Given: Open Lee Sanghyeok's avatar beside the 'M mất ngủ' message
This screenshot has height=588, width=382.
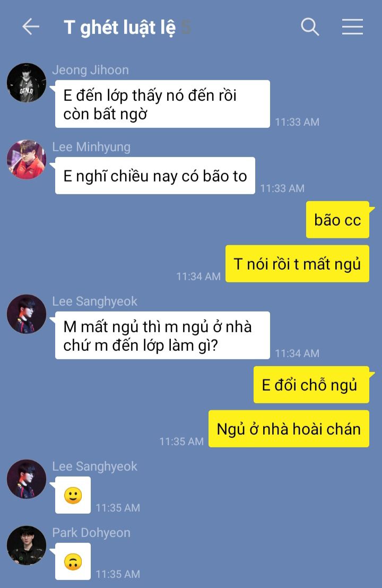Looking at the screenshot, I should 27,314.
